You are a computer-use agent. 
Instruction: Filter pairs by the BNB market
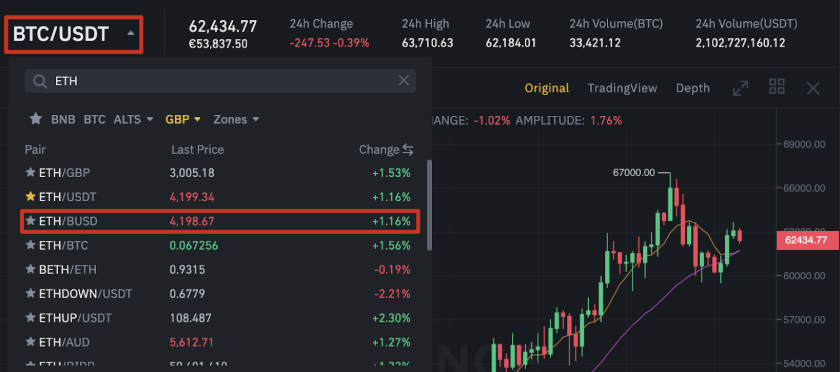[63, 119]
